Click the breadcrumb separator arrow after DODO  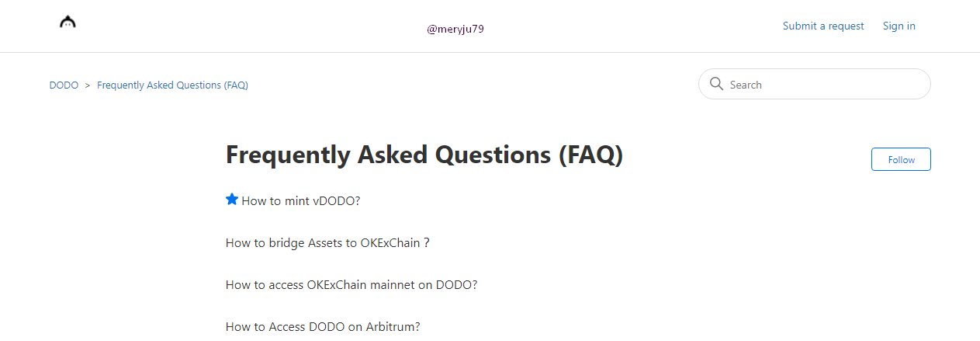click(x=88, y=85)
